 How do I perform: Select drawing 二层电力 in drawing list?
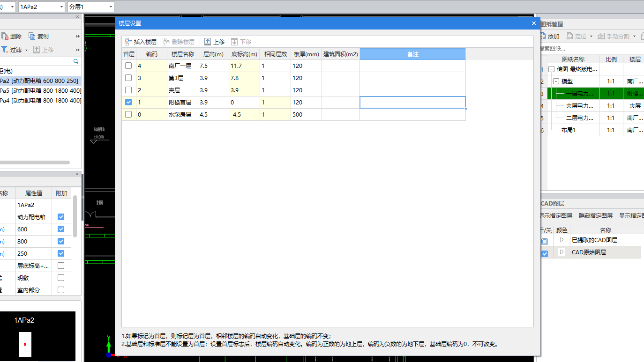pos(580,118)
